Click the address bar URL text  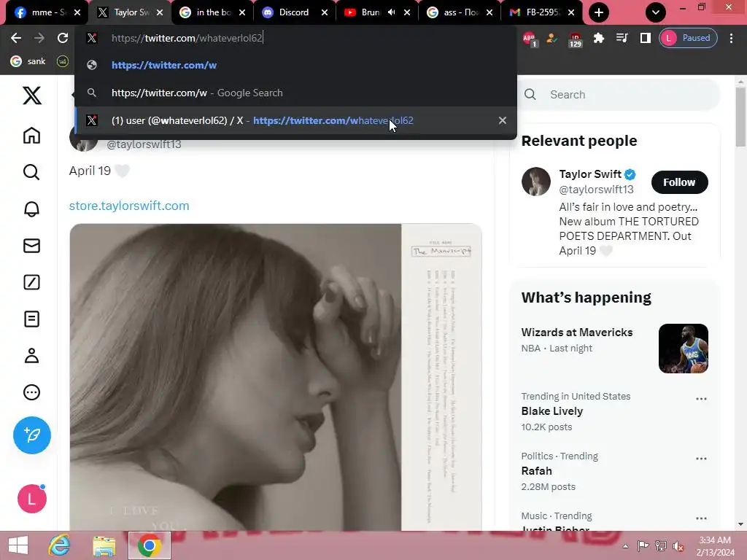[187, 38]
